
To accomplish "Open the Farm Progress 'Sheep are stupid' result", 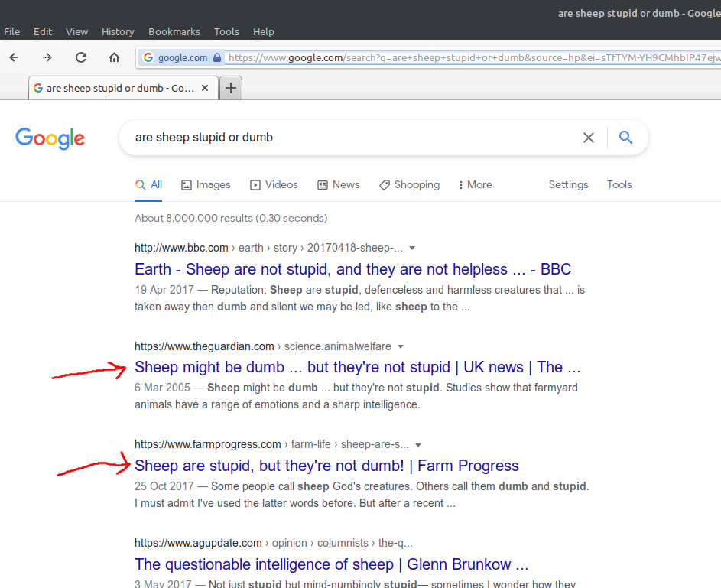I will 326,466.
